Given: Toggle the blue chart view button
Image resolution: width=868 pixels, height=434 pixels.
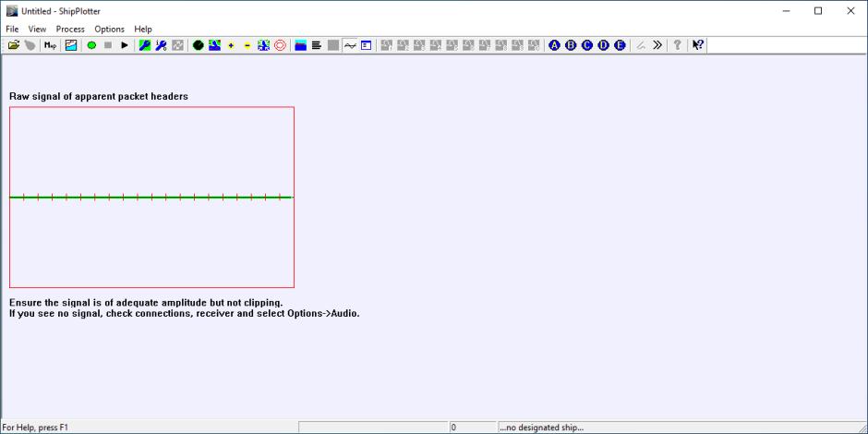Looking at the screenshot, I should [x=301, y=45].
